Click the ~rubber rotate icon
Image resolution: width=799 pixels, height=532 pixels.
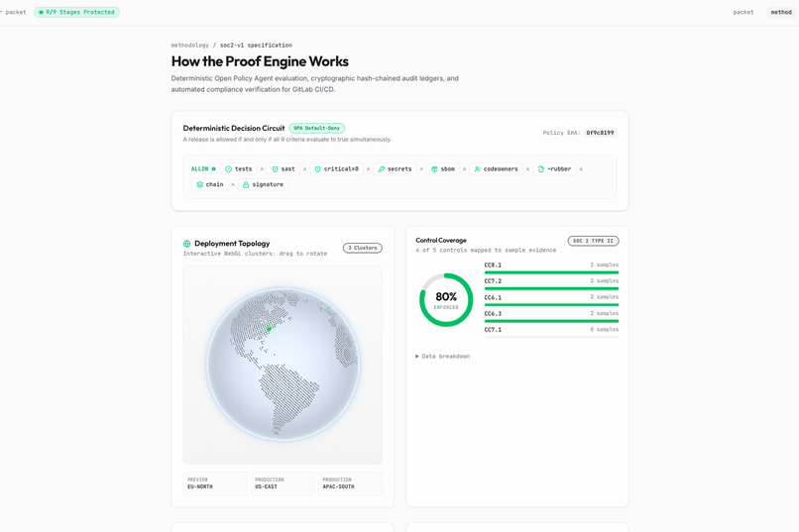[x=540, y=169]
